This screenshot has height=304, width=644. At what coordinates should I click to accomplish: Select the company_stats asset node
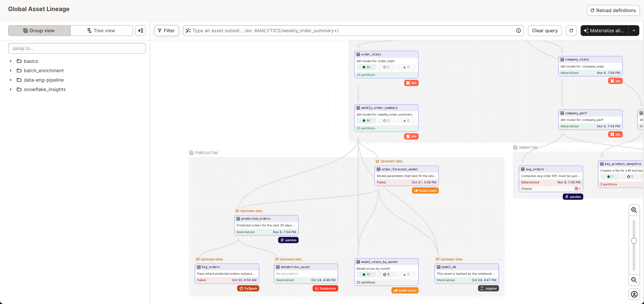tap(590, 66)
